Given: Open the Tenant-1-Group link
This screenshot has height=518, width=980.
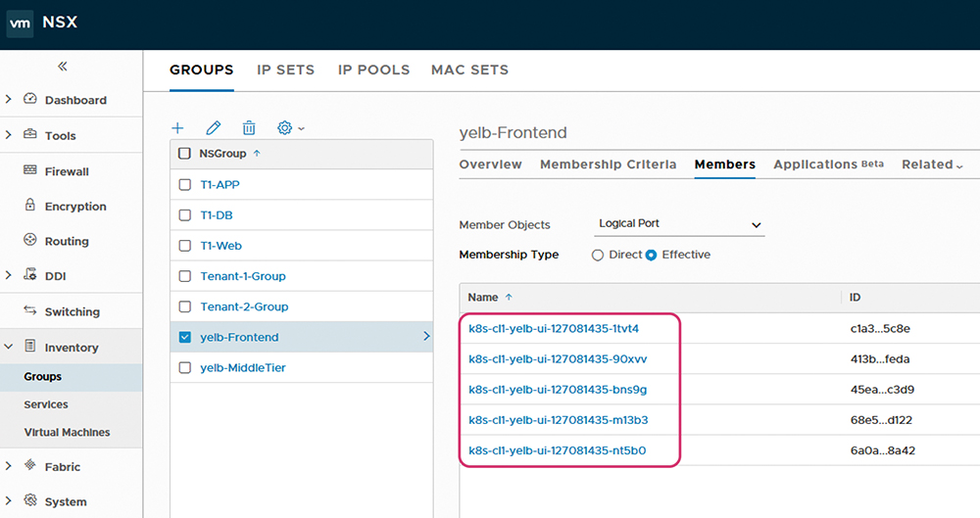Looking at the screenshot, I should (243, 276).
